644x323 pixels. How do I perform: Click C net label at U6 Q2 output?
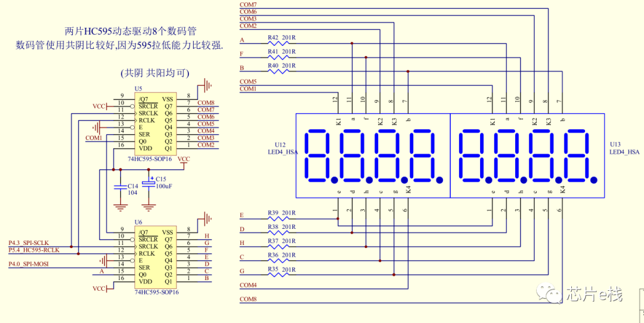[207, 271]
